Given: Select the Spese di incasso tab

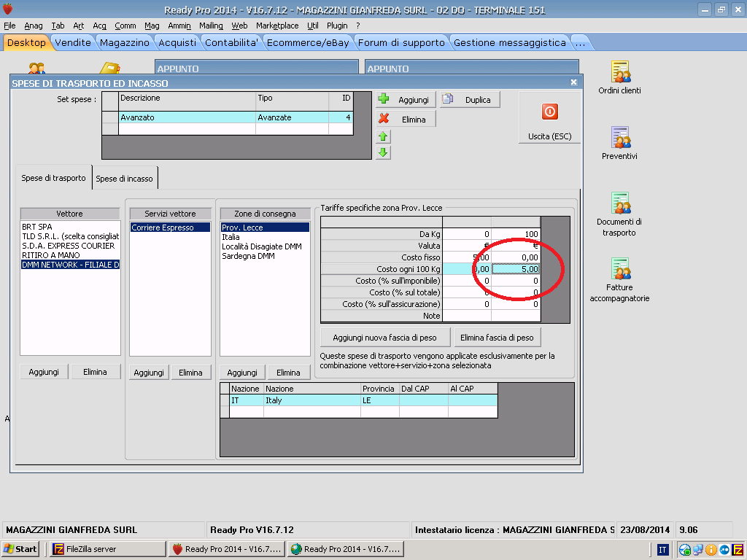Looking at the screenshot, I should pos(124,179).
